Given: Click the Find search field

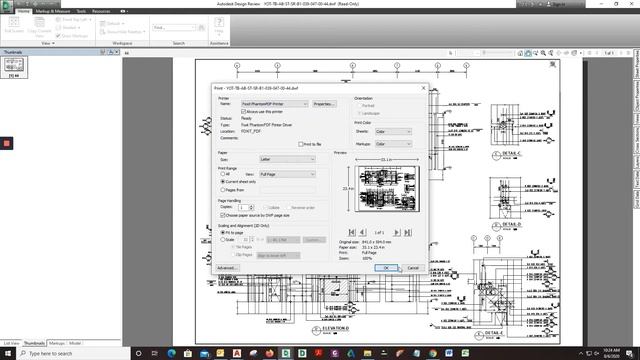Looking at the screenshot, I should point(174,27).
